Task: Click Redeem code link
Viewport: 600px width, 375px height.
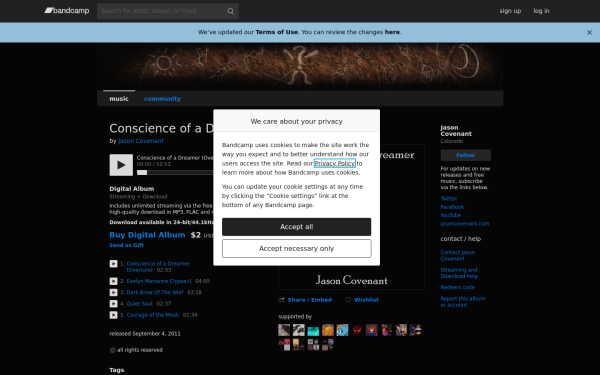Action: pos(457,287)
